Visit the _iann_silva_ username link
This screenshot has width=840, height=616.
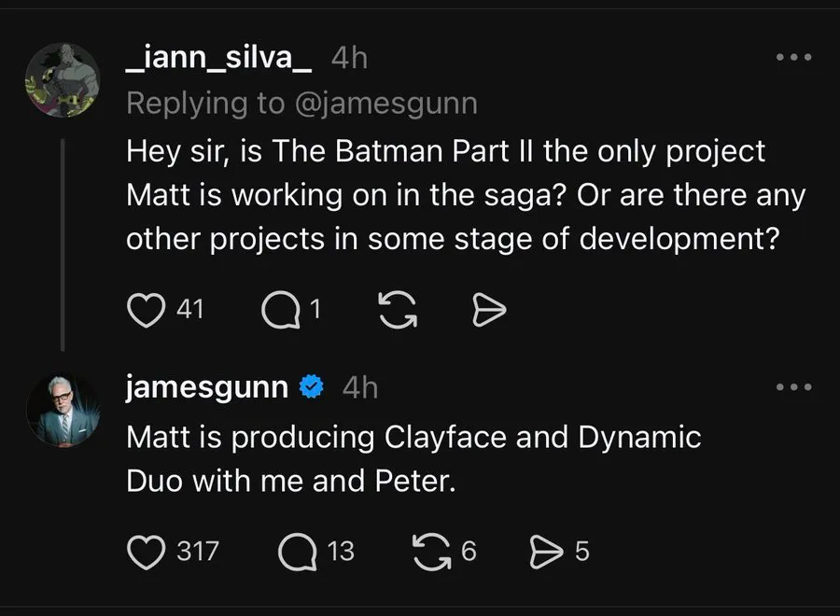(218, 58)
